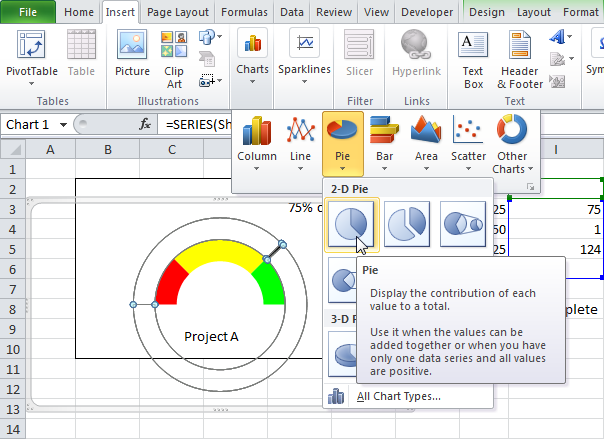
Task: Choose the Exploded Pie chart option
Action: click(407, 223)
